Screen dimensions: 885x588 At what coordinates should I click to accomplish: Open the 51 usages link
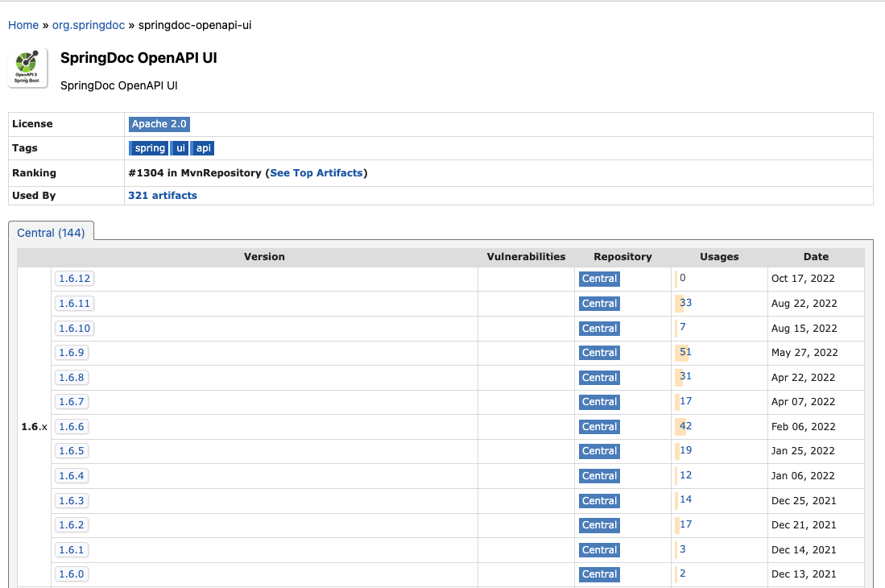click(686, 351)
